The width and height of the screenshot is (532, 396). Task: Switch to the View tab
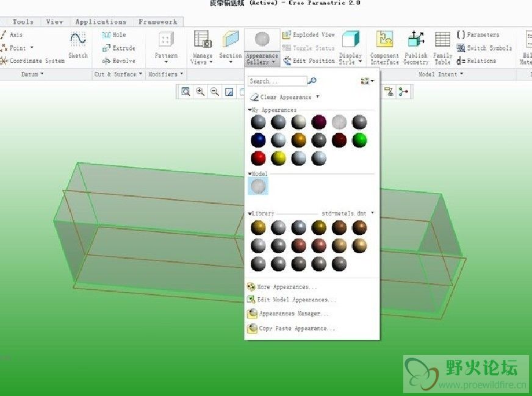(55, 22)
